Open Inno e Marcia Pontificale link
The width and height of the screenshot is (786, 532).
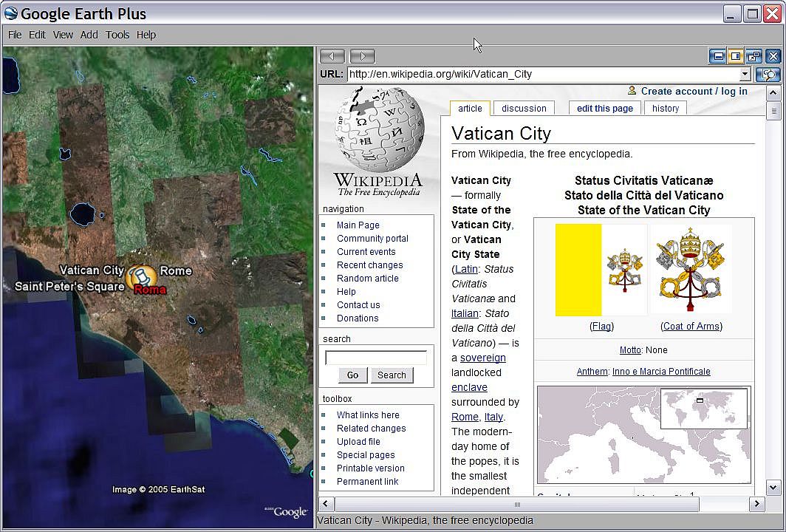point(661,372)
